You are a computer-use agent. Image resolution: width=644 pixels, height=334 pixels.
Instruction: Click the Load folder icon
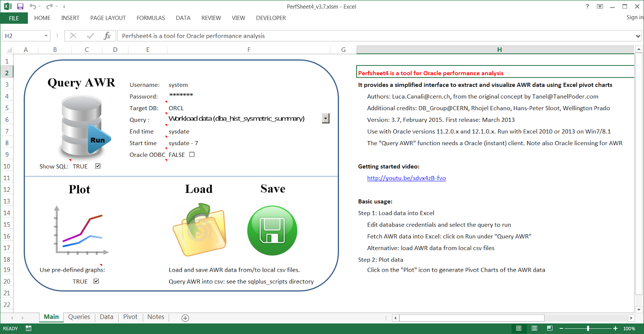pyautogui.click(x=199, y=229)
